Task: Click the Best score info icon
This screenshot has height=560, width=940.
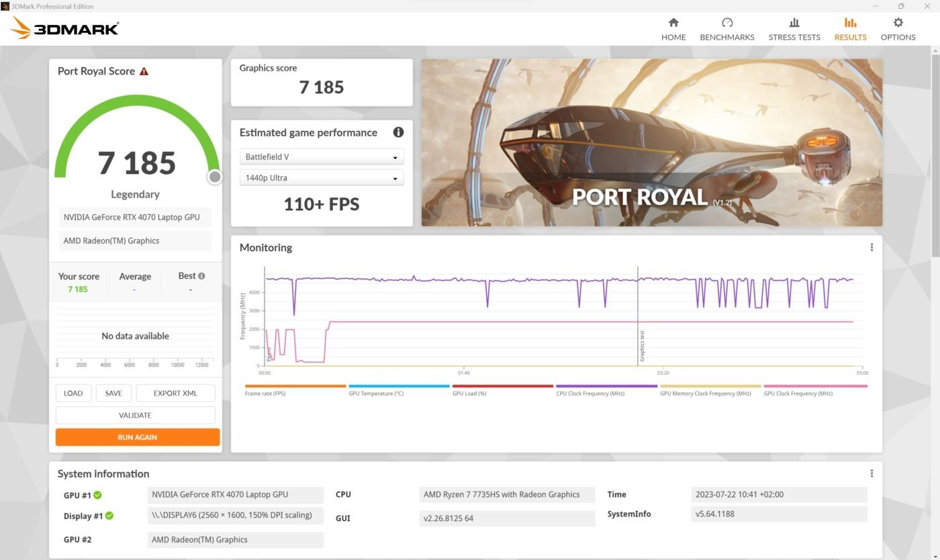Action: click(x=201, y=276)
